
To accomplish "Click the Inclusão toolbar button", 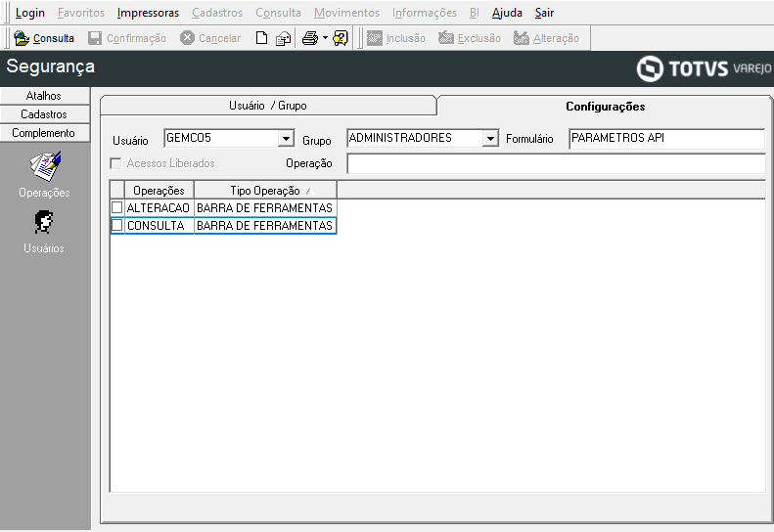I will 396,38.
